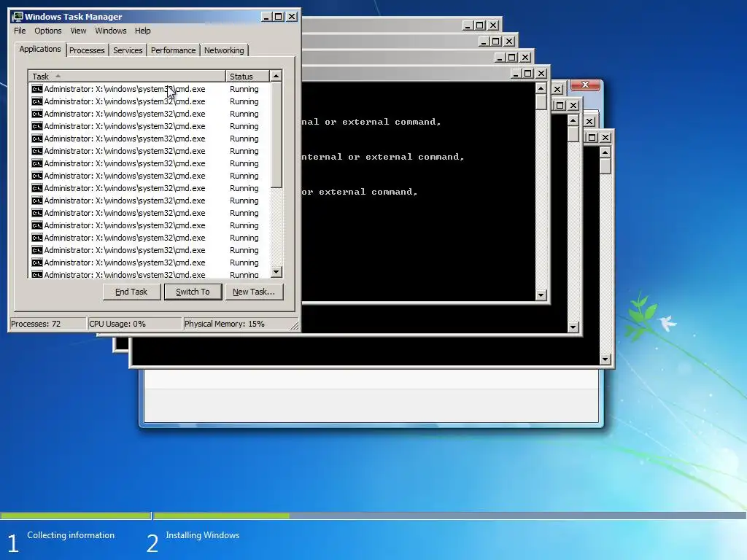Click the Switch To button

click(193, 292)
